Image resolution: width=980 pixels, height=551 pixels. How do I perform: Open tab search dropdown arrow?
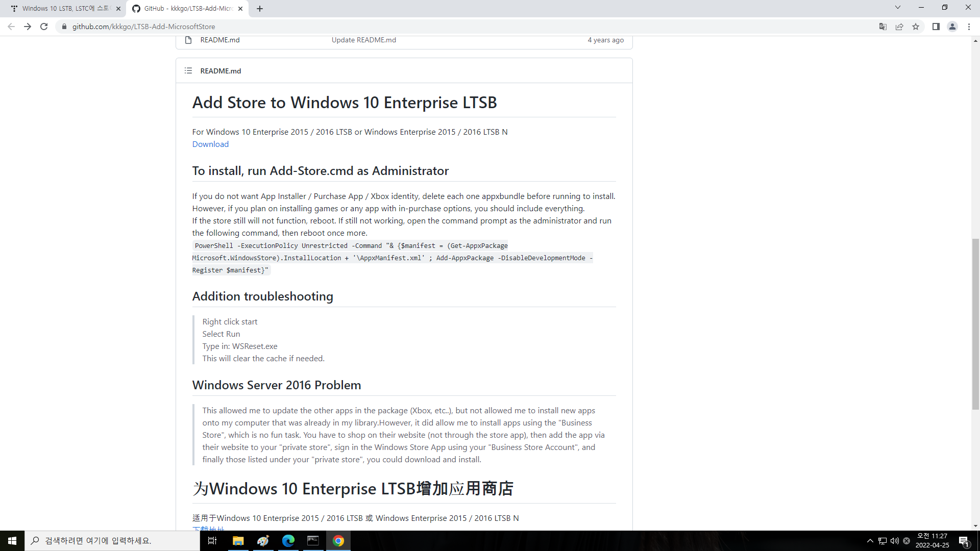pyautogui.click(x=898, y=8)
